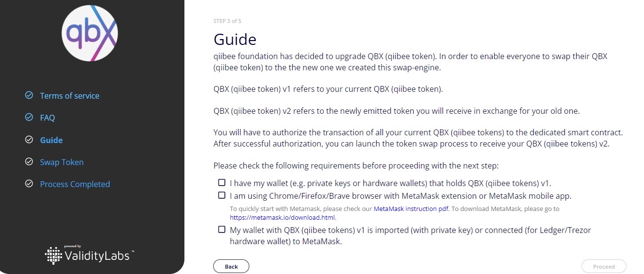644x274 pixels.
Task: Click the check icon beside Guide
Action: point(29,140)
